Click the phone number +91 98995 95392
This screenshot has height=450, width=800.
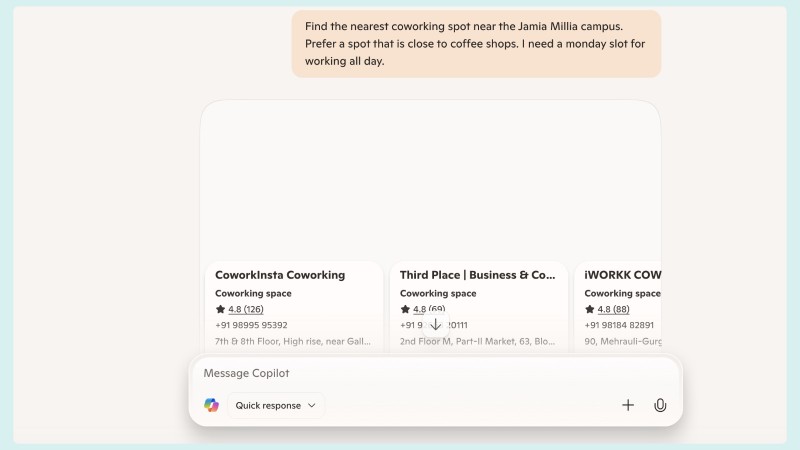click(x=251, y=325)
